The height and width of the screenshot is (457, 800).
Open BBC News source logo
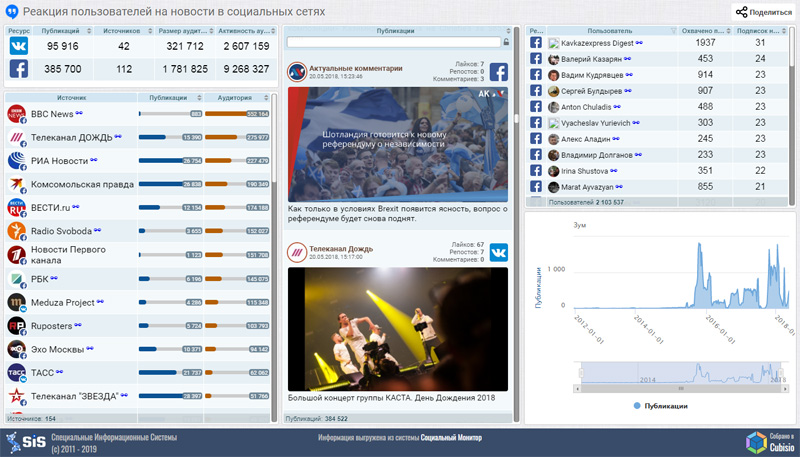click(x=16, y=114)
